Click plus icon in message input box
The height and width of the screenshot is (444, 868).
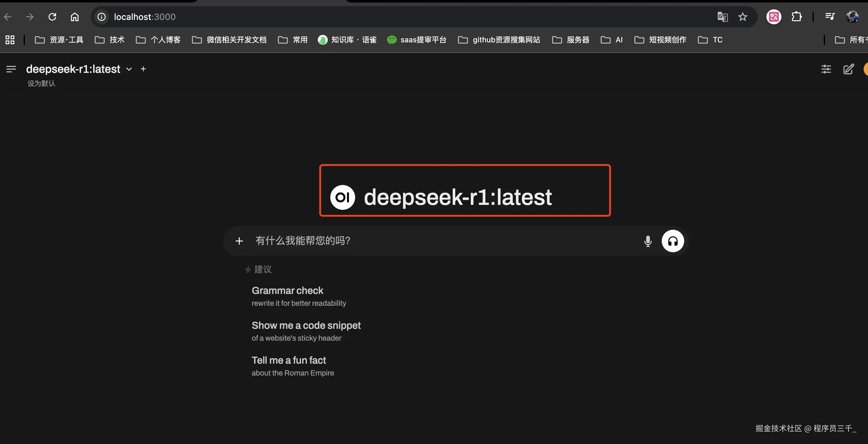239,241
